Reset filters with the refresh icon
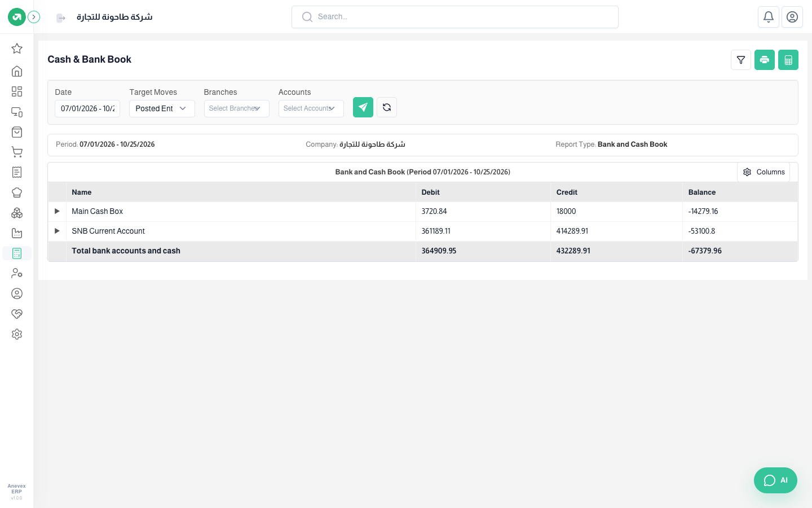Viewport: 812px width, 508px height. pyautogui.click(x=387, y=107)
